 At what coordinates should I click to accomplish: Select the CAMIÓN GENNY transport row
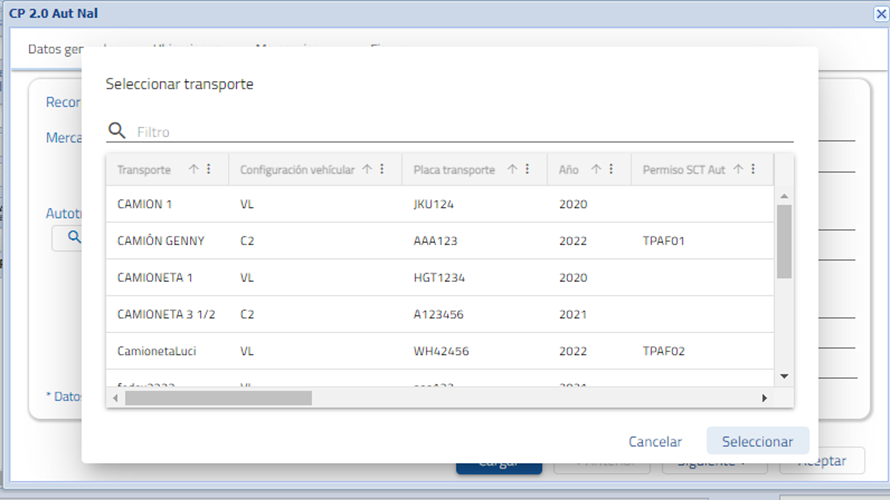tap(440, 241)
